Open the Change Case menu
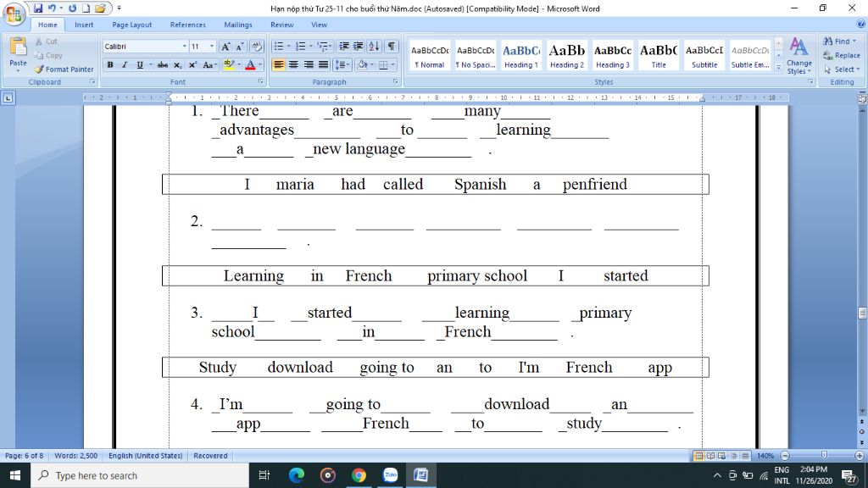Viewport: 868px width, 488px height. [x=209, y=64]
